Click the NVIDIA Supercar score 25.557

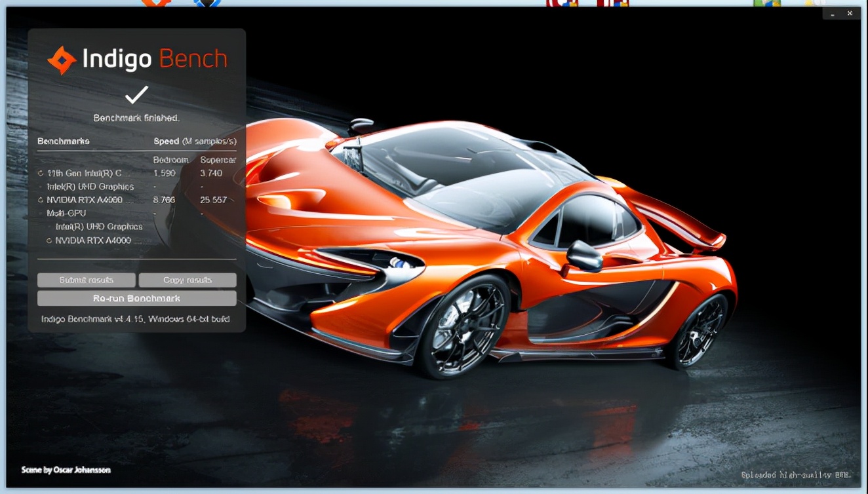point(214,200)
